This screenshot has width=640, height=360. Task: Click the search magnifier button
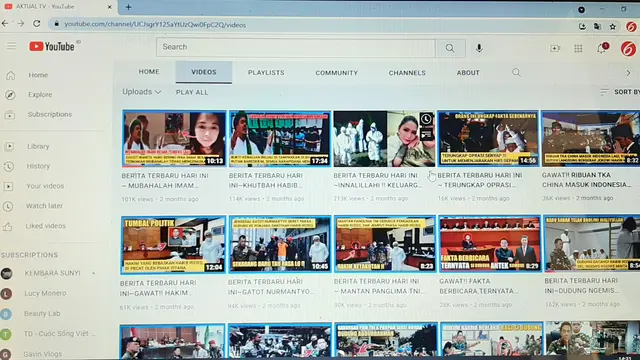(x=450, y=48)
